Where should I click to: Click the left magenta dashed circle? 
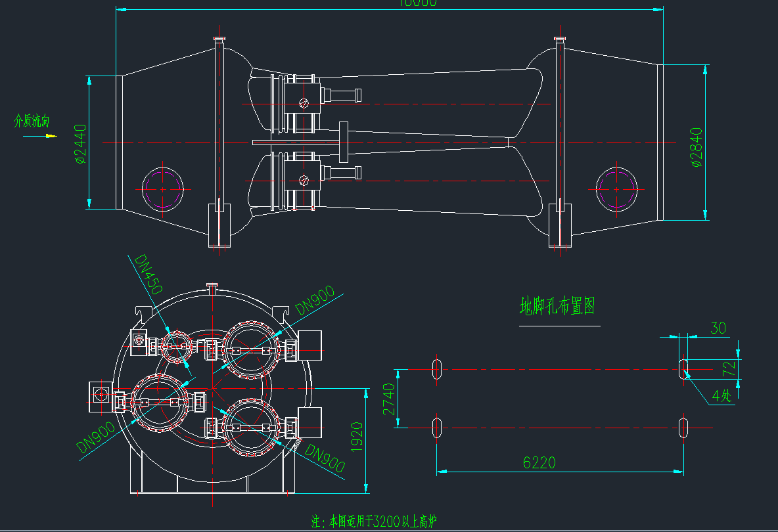(162, 188)
